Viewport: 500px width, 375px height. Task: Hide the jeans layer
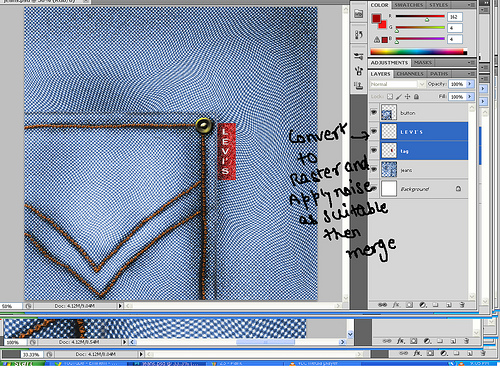374,170
